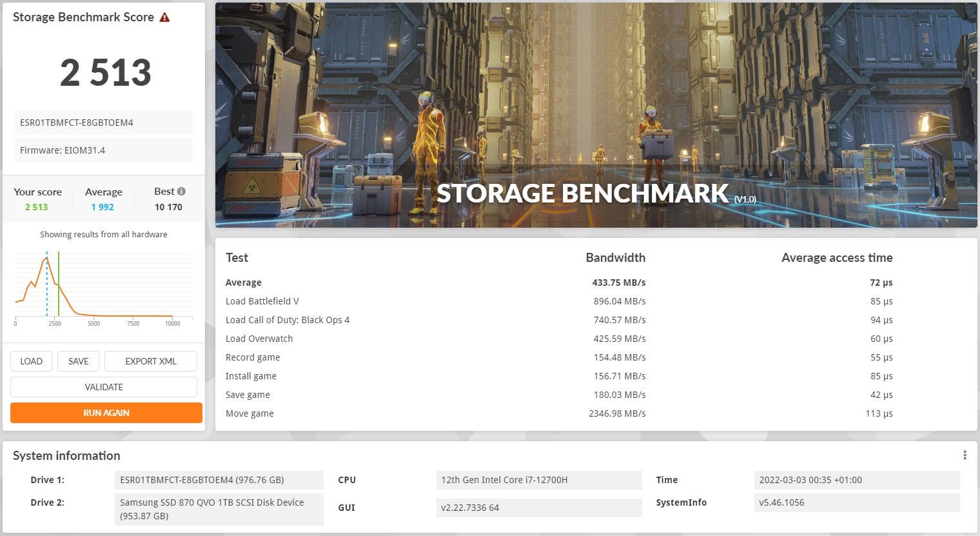Click the LOAD button
The height and width of the screenshot is (536, 980).
(x=31, y=361)
